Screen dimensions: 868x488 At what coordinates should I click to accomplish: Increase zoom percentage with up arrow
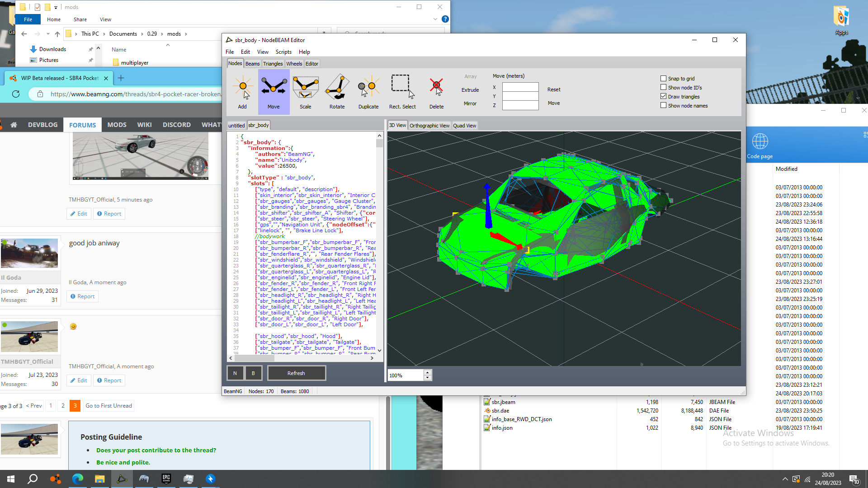coord(428,373)
